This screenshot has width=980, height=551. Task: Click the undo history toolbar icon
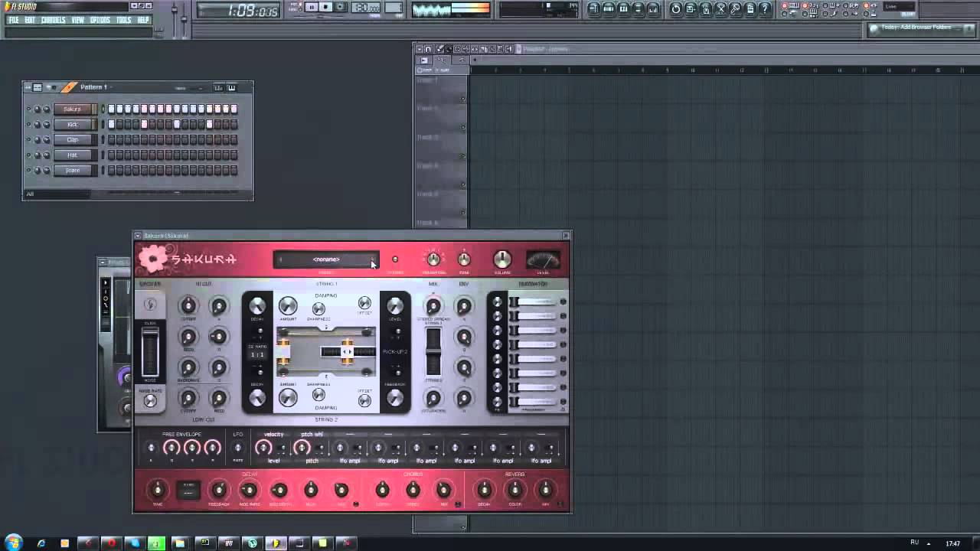click(676, 9)
